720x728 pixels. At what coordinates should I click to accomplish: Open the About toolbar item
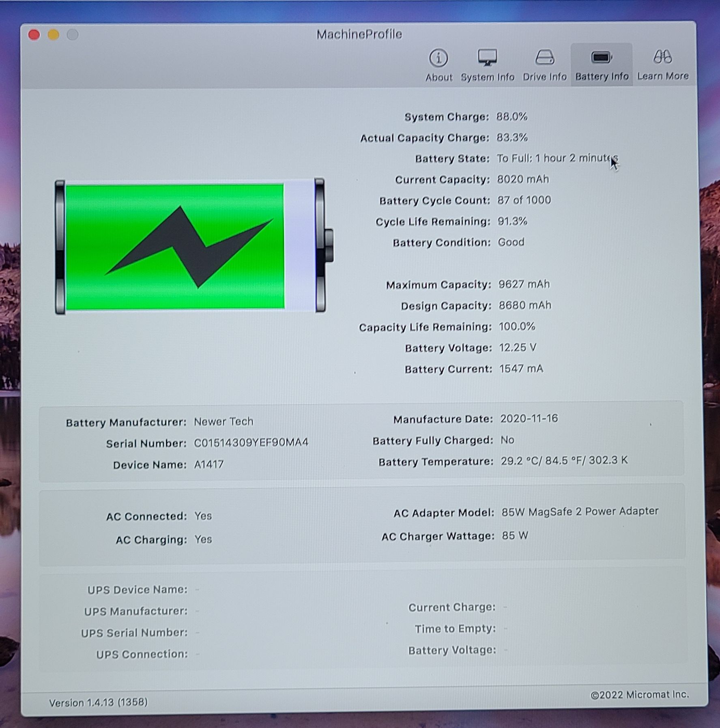click(438, 65)
